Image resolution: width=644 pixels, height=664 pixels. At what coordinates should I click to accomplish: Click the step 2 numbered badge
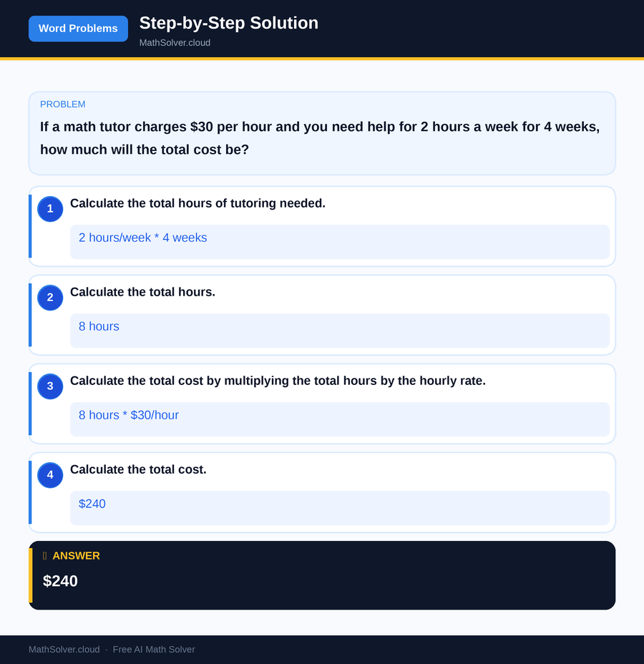tap(49, 298)
